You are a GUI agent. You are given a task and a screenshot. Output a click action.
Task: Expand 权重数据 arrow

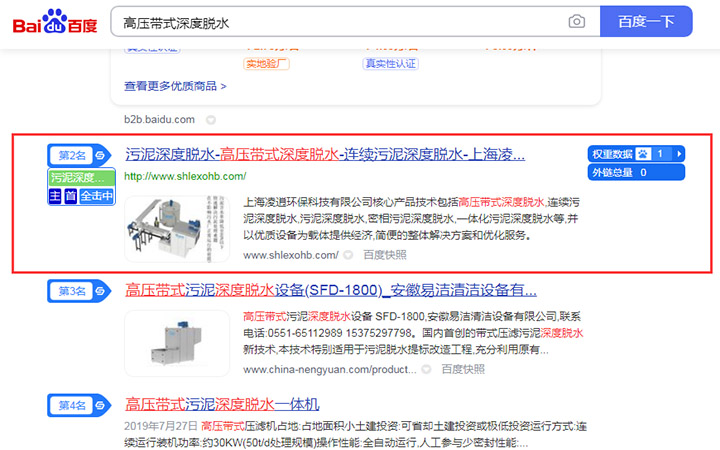(x=679, y=154)
